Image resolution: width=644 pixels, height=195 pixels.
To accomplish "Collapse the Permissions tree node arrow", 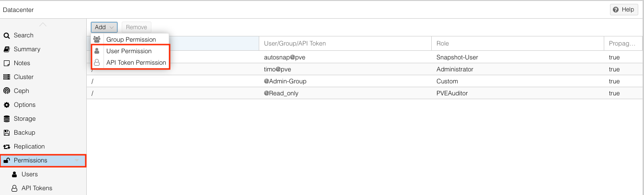I will pyautogui.click(x=77, y=161).
